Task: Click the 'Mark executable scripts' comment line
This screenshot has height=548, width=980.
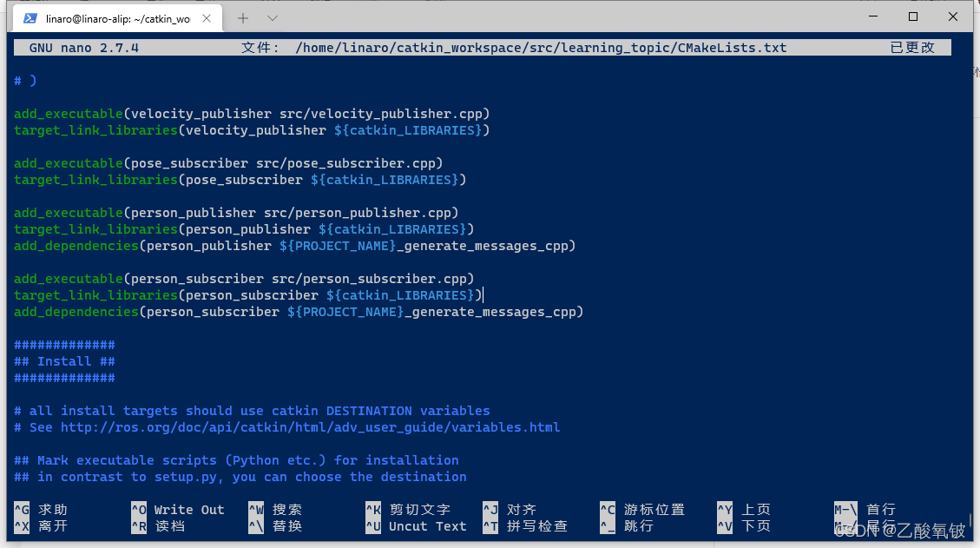Action: [236, 460]
